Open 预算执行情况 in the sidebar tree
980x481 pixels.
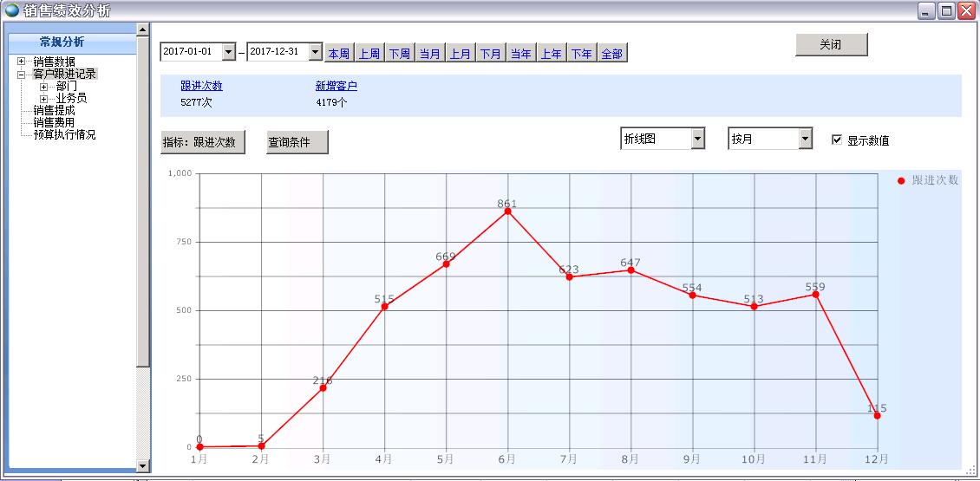click(64, 135)
